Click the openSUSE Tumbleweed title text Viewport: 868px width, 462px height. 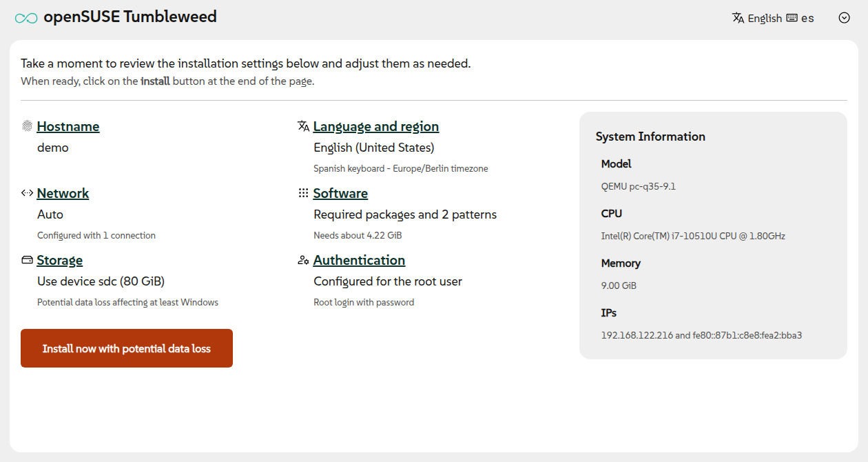click(129, 16)
